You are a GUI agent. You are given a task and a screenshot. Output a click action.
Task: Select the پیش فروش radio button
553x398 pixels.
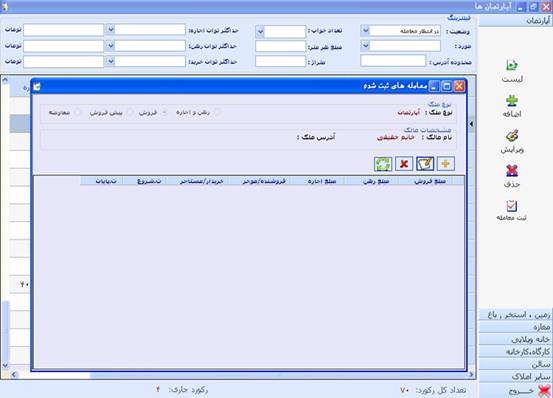(130, 112)
